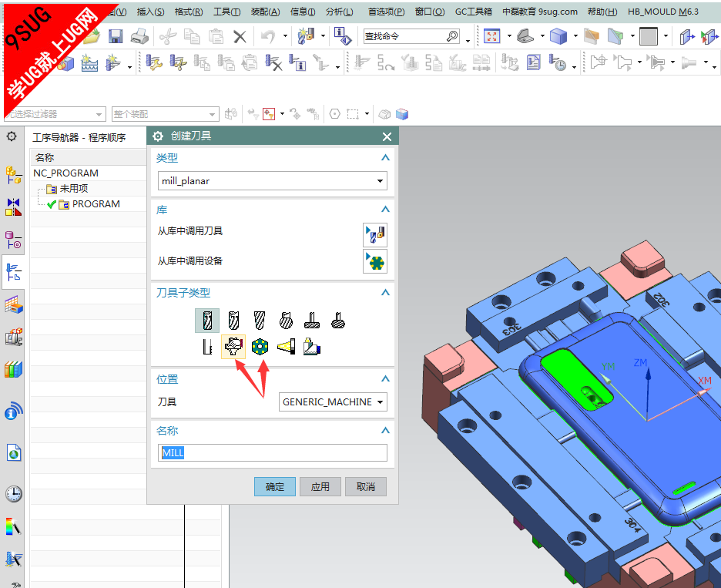Click the shaded blue cube rendering icon
Viewport: 721px width, 588px height.
(558, 36)
